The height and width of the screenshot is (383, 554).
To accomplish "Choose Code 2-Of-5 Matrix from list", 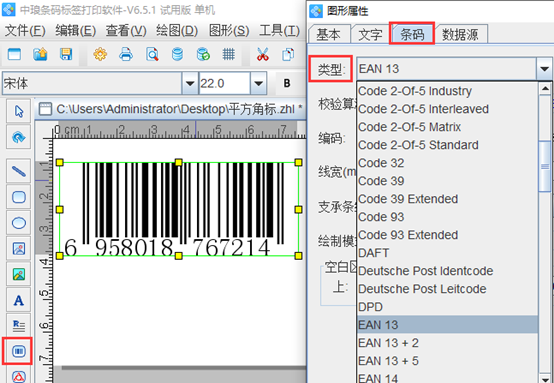I will point(447,127).
